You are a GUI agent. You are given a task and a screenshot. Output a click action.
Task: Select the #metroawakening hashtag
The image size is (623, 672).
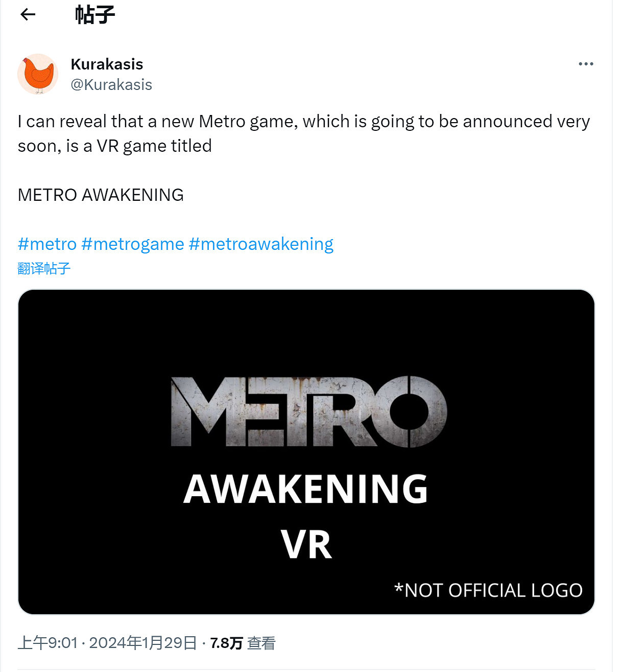click(261, 244)
